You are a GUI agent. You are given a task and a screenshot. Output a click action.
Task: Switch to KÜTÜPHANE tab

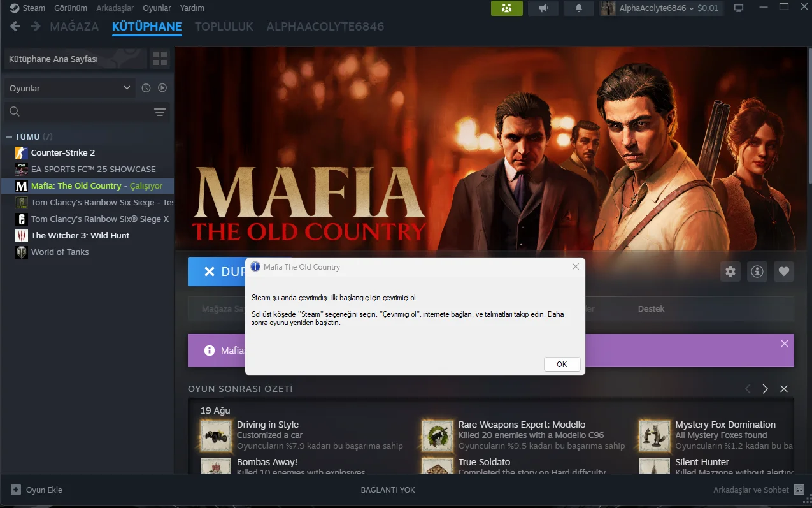[147, 27]
